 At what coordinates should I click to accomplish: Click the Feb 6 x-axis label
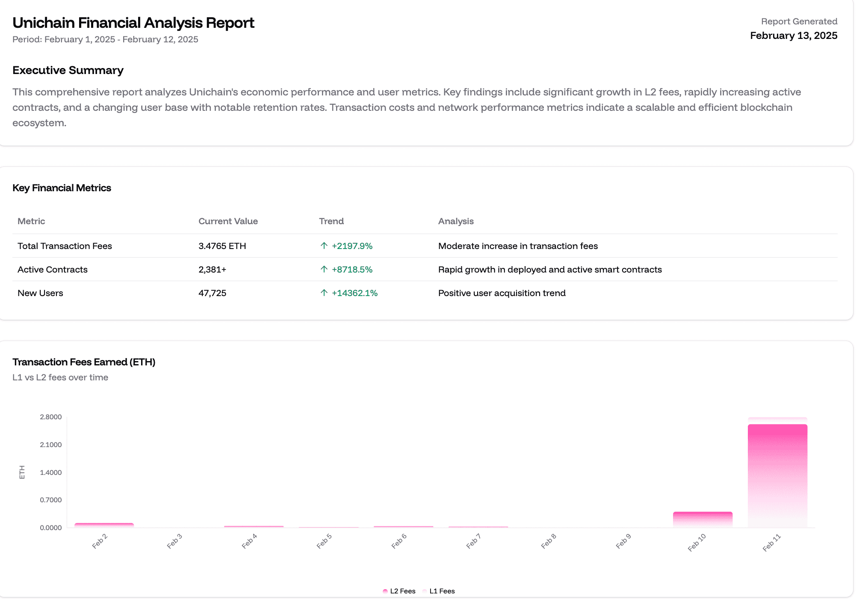pos(399,541)
